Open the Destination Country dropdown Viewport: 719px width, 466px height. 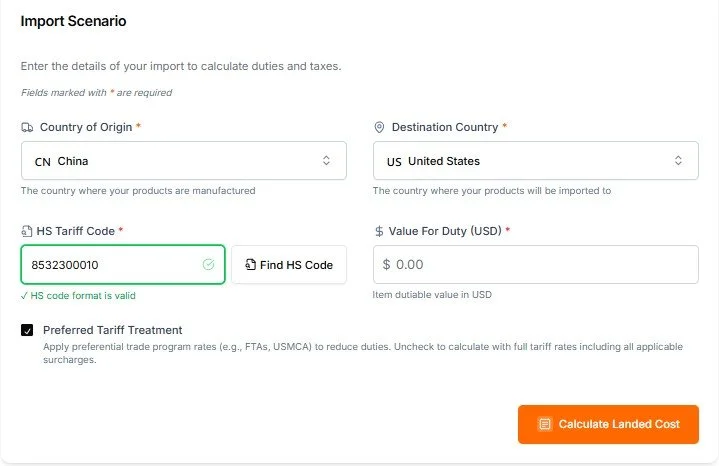pyautogui.click(x=535, y=161)
